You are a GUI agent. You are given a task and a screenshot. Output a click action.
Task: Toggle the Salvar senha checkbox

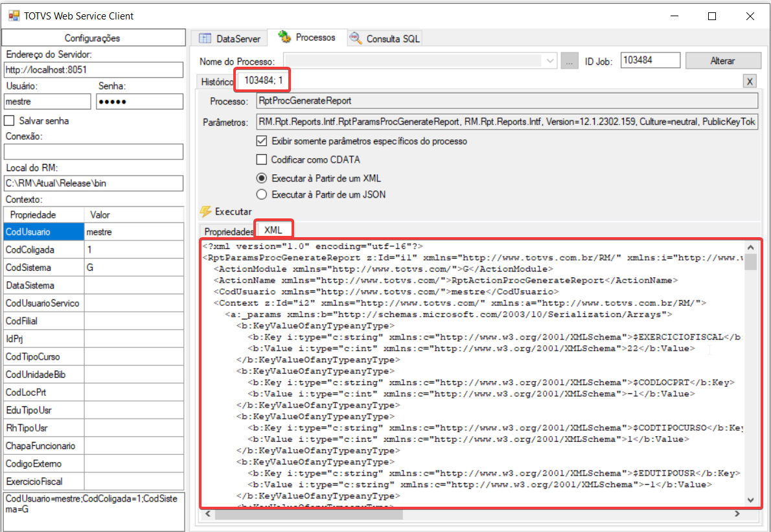[x=9, y=121]
